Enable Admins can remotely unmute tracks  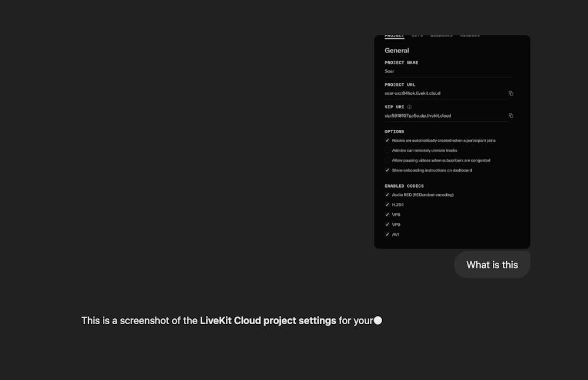click(x=387, y=151)
